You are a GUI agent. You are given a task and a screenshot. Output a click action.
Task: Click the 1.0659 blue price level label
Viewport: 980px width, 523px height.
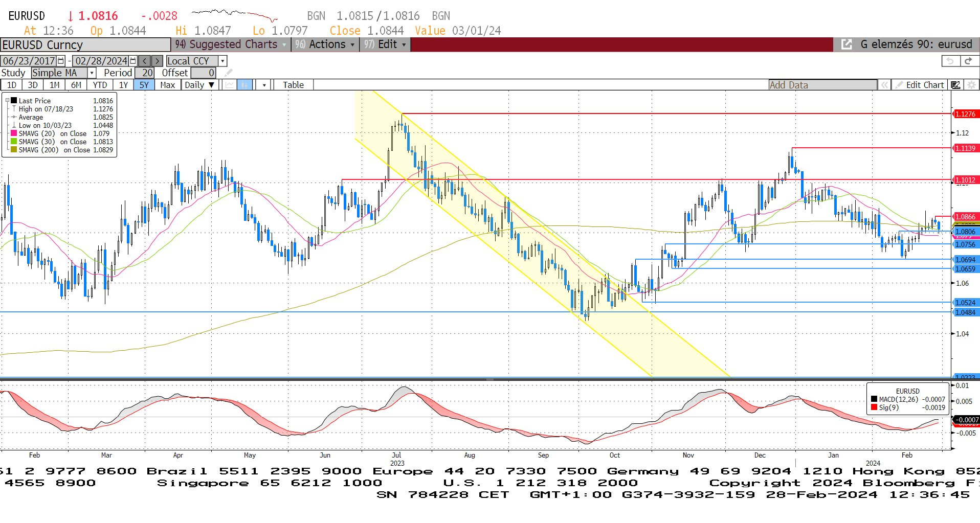click(965, 268)
